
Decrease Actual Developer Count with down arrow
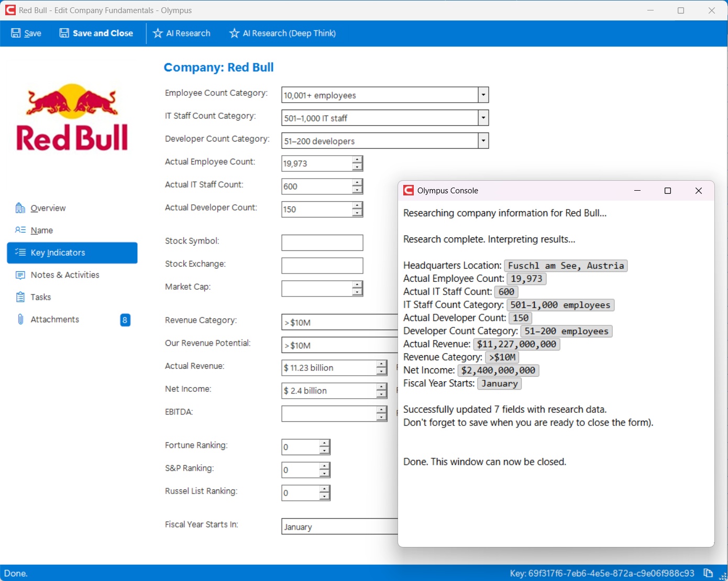point(357,213)
